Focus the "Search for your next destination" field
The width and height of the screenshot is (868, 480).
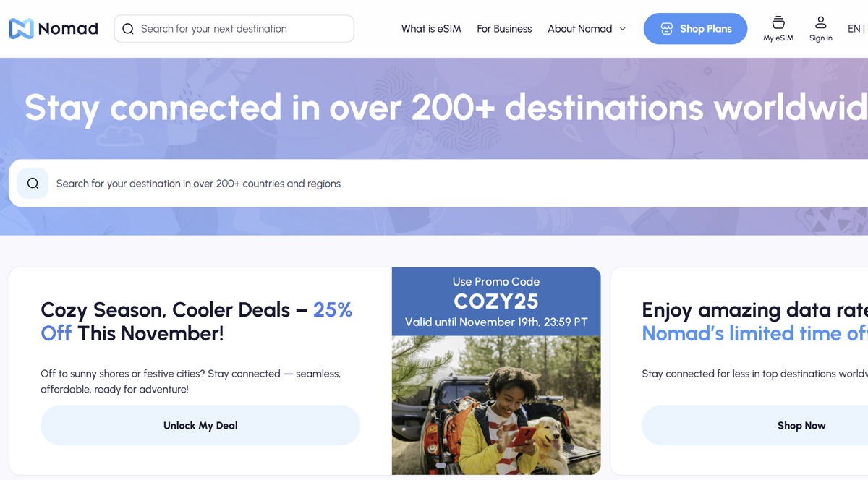tap(239, 29)
